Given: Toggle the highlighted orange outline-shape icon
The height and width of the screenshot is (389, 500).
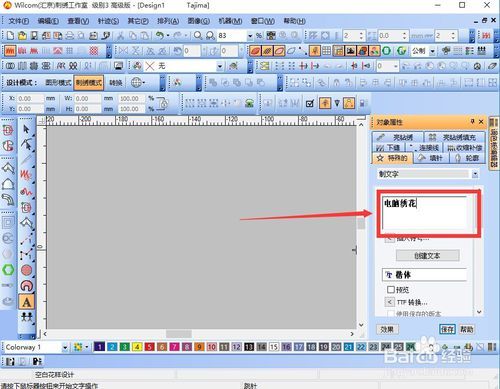Looking at the screenshot, I should click(x=349, y=103).
